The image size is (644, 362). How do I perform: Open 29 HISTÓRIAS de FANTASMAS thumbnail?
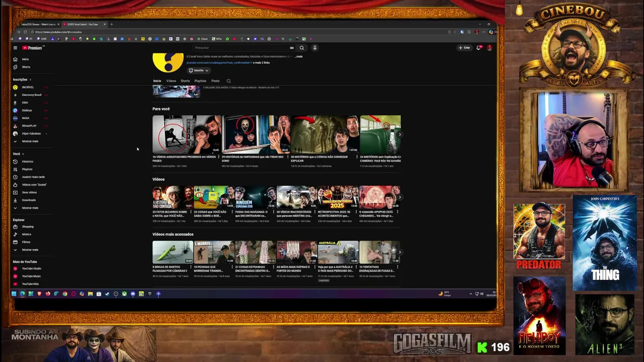tap(256, 134)
